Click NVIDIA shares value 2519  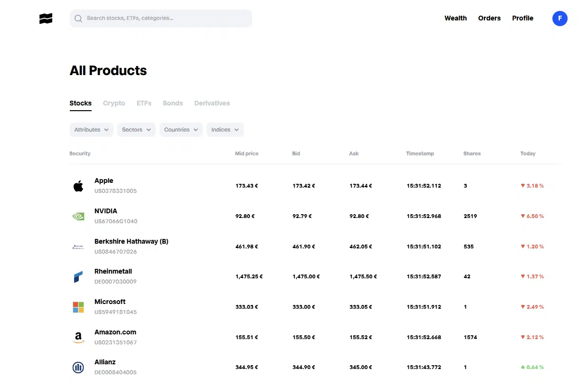(x=470, y=216)
